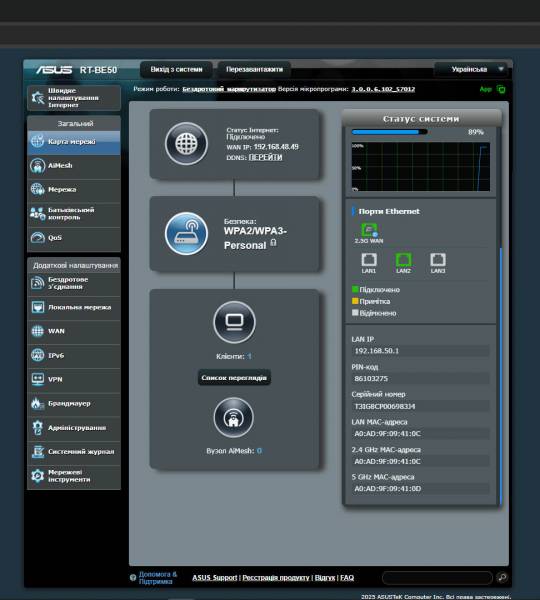The image size is (540, 600).
Task: Open the Local Network (Локальна мережа) icon
Action: (38, 307)
